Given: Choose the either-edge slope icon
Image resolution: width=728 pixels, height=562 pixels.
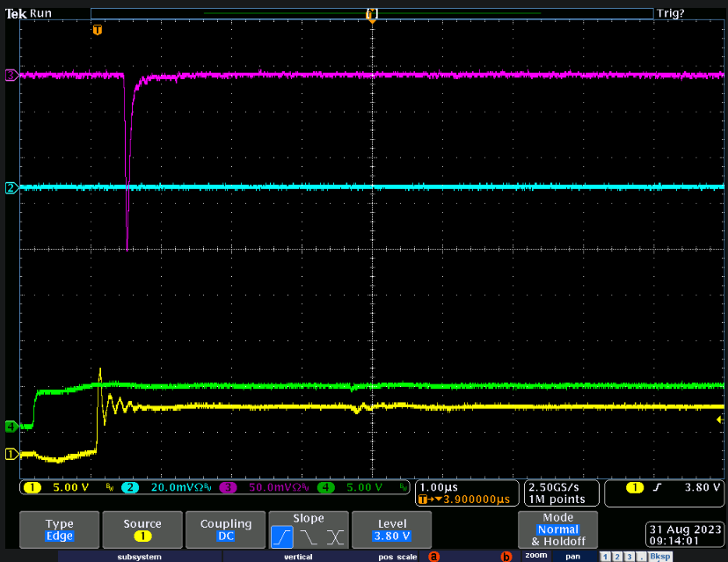Looking at the screenshot, I should coord(333,536).
